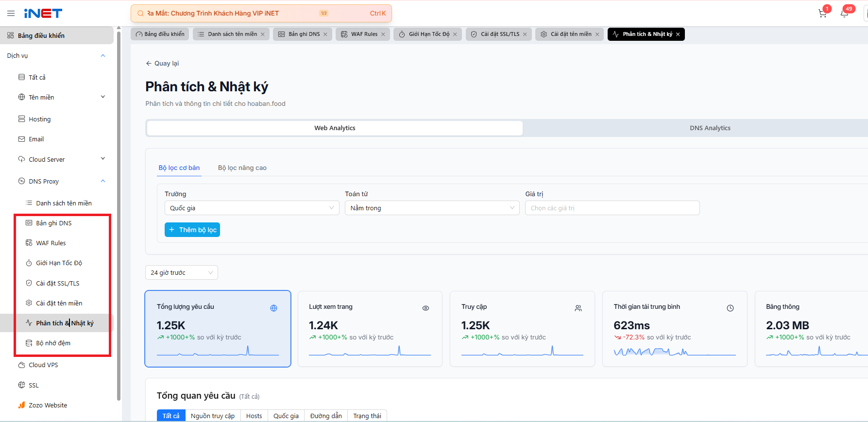Select the Trạng thái overview filter
This screenshot has height=422, width=868.
(367, 416)
